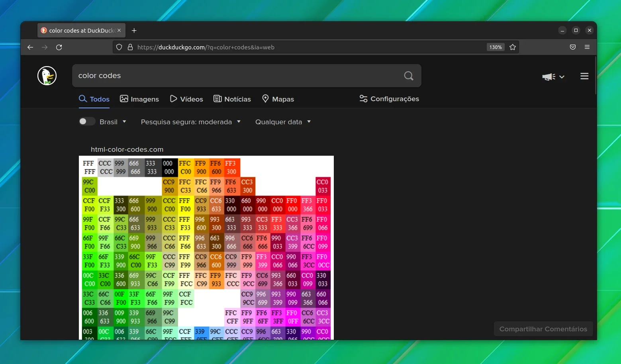Open Configurações search settings
This screenshot has width=621, height=364.
tap(389, 99)
